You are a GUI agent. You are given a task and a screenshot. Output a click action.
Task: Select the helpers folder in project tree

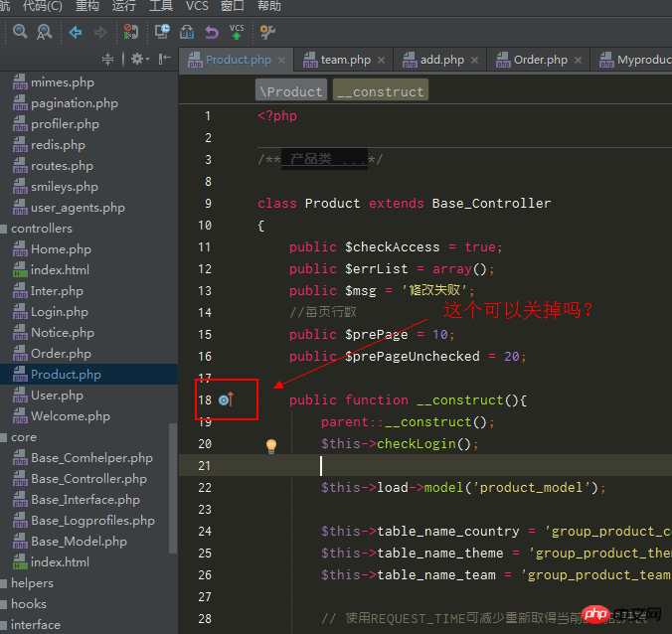pos(32,583)
